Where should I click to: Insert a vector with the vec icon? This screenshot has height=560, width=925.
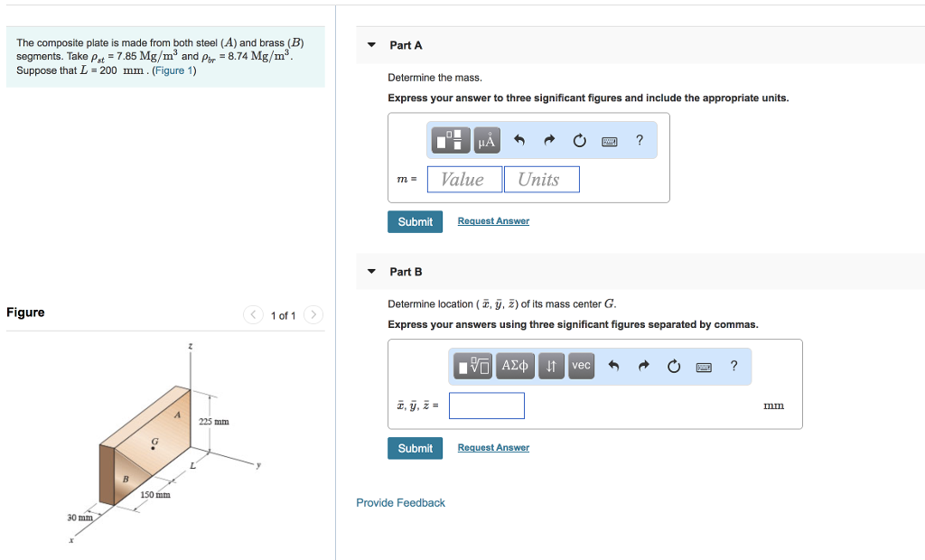coord(581,366)
